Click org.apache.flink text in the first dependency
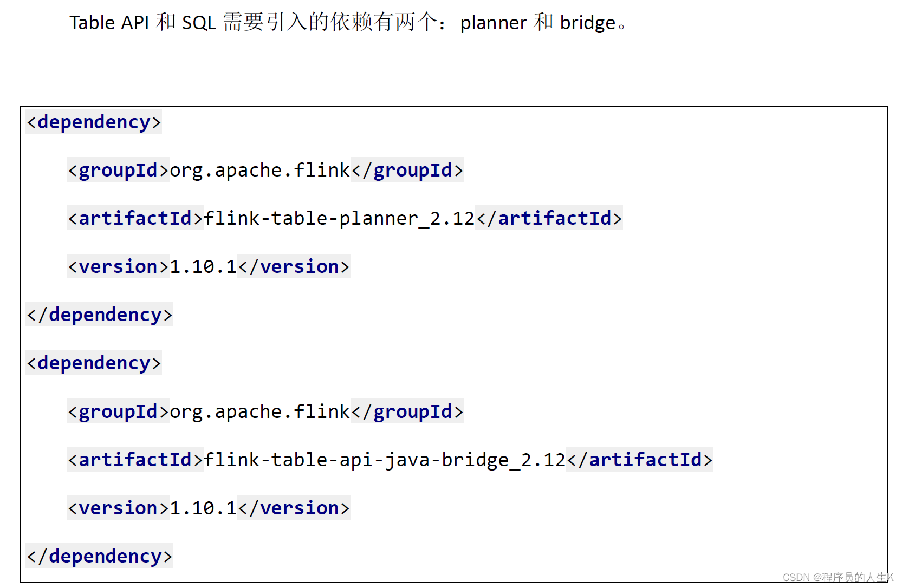The height and width of the screenshot is (588, 902). [259, 171]
